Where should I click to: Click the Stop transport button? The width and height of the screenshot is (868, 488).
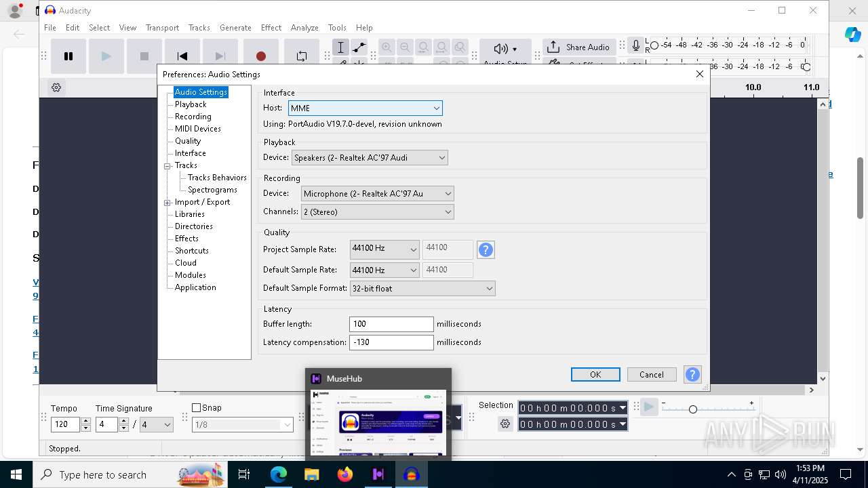coord(144,56)
